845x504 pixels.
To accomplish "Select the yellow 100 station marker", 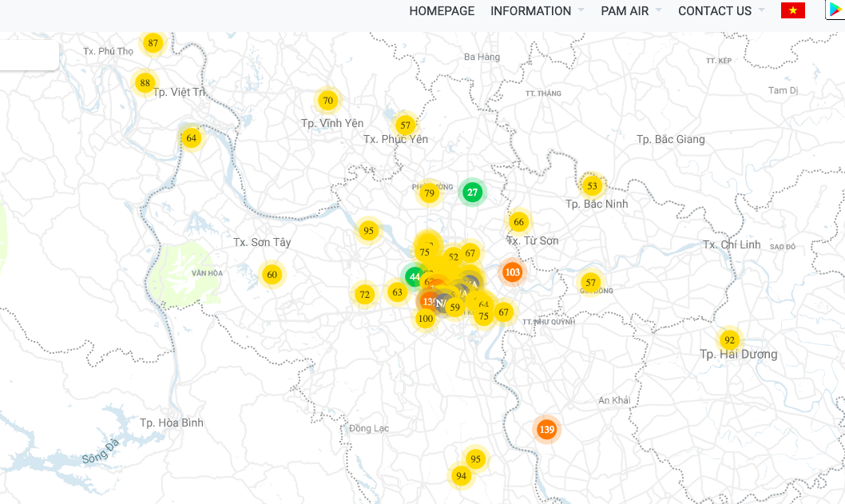I will click(x=426, y=319).
